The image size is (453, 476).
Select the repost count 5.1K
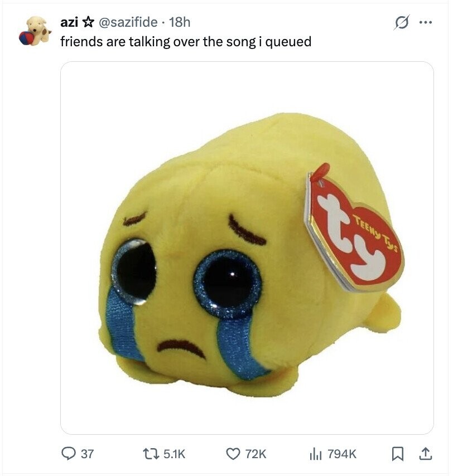point(174,454)
